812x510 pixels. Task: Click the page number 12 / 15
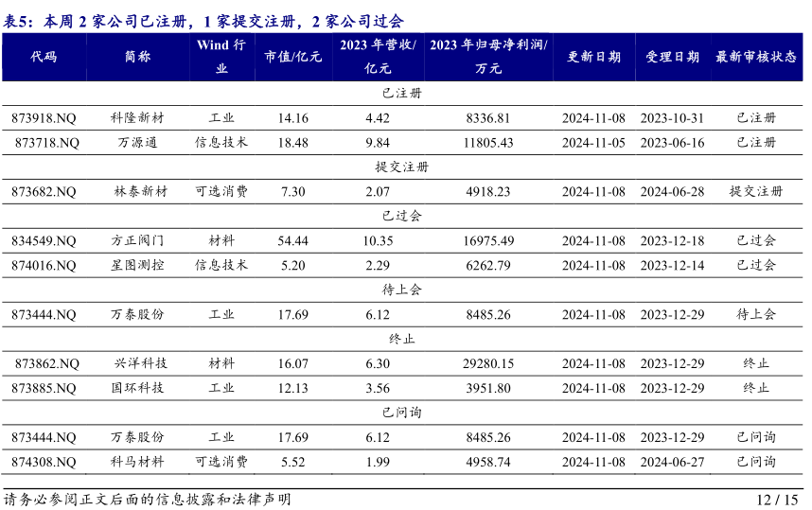pyautogui.click(x=778, y=500)
